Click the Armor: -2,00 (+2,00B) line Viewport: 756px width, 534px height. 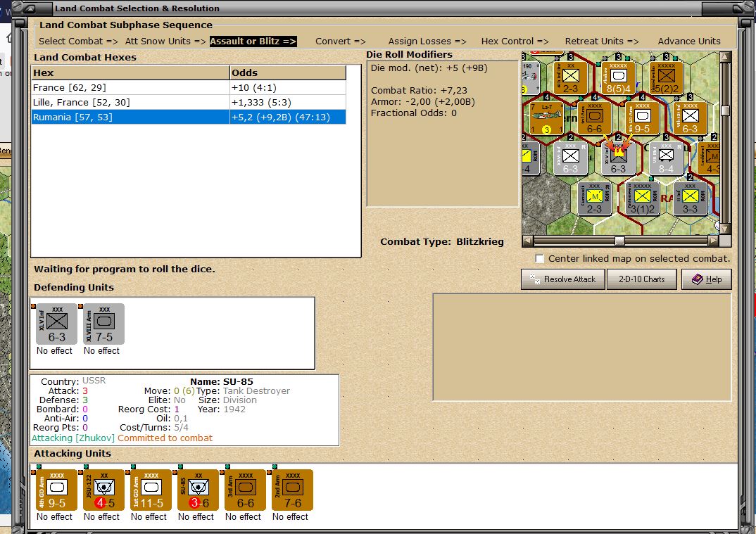423,102
